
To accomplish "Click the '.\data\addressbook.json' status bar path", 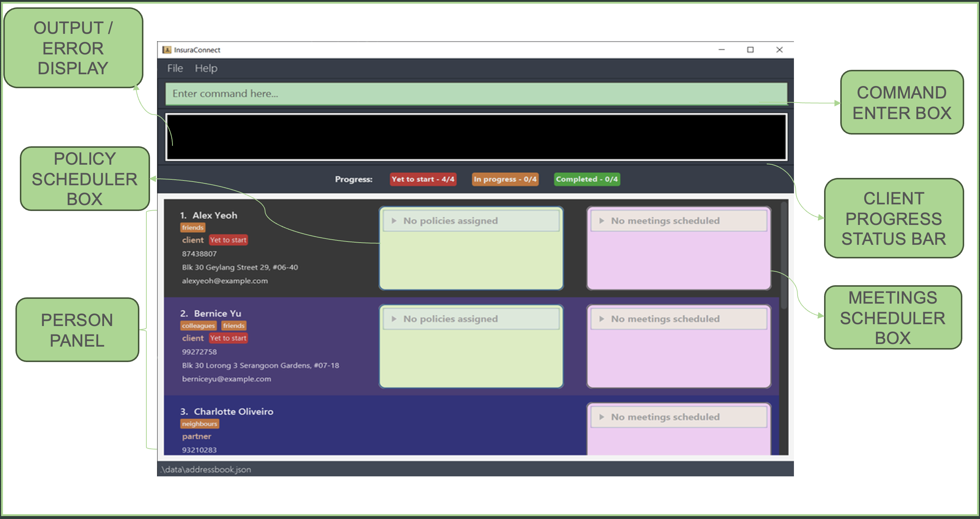I will point(206,470).
